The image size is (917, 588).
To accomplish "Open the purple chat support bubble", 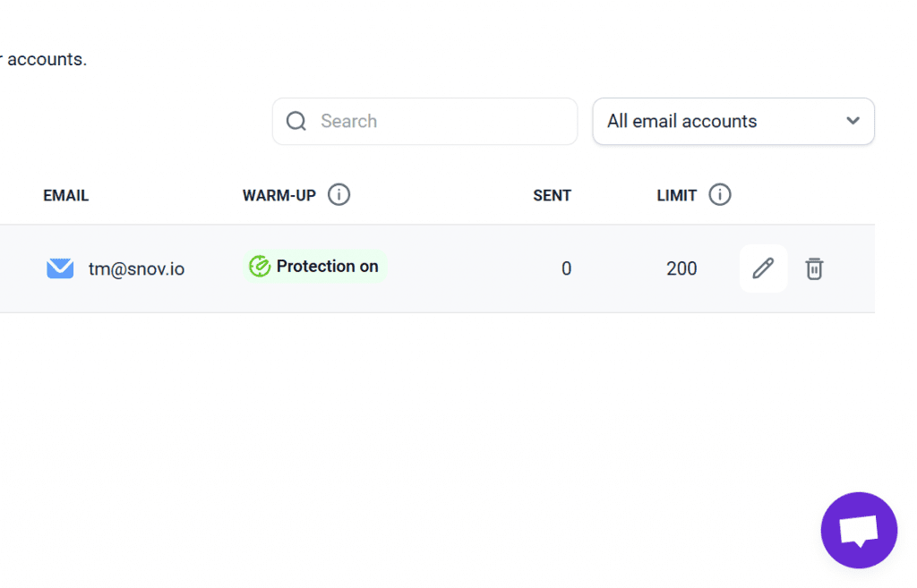I will (859, 530).
